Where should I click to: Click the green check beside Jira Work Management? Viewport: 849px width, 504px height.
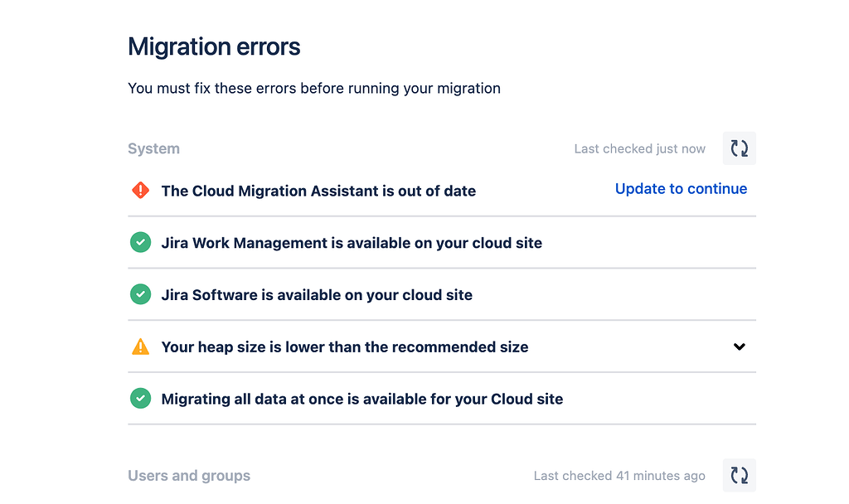(x=141, y=243)
